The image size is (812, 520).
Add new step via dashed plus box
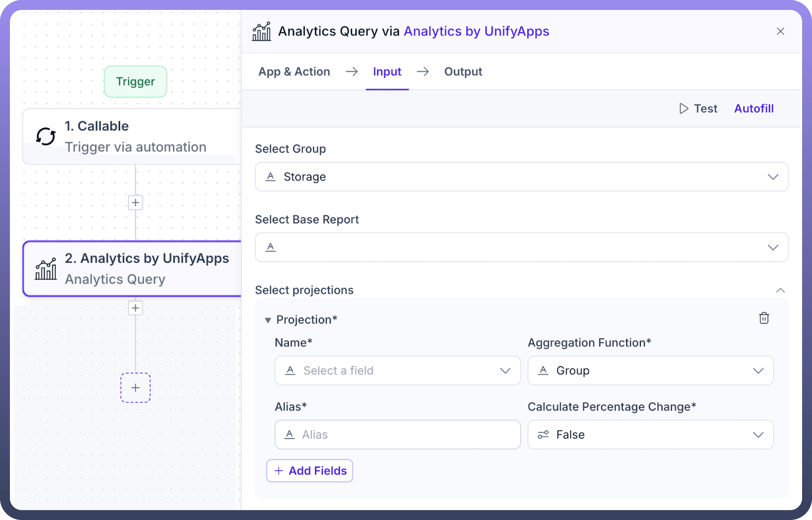[x=135, y=388]
